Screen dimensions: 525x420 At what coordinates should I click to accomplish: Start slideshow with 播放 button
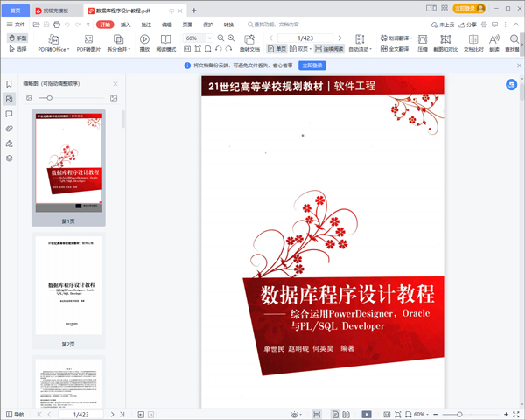point(144,43)
